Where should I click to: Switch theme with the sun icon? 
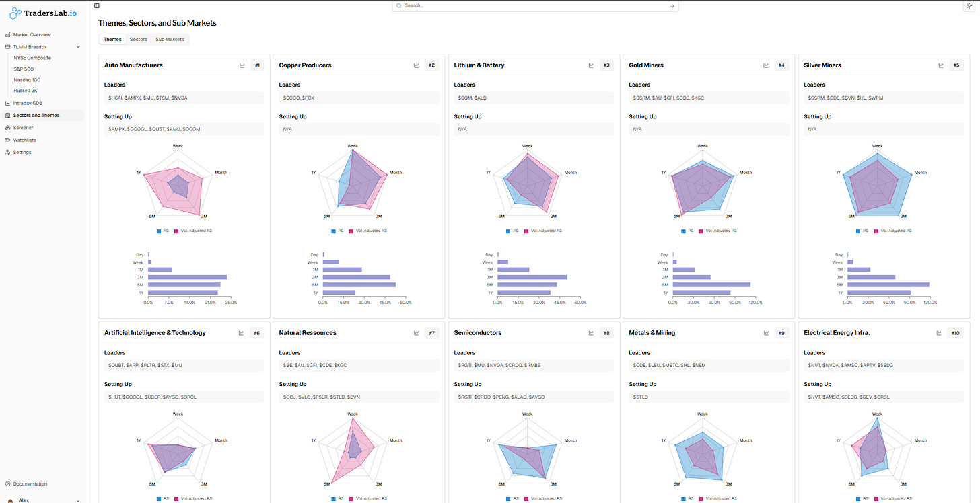pos(969,5)
